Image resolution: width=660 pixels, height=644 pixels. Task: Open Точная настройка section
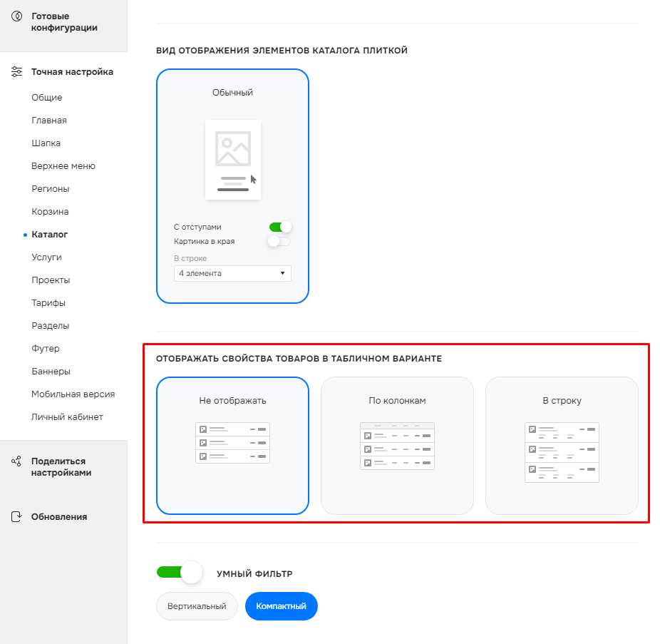pos(73,72)
